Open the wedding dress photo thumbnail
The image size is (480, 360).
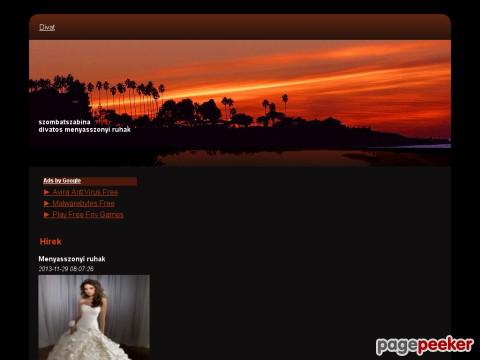(94, 317)
